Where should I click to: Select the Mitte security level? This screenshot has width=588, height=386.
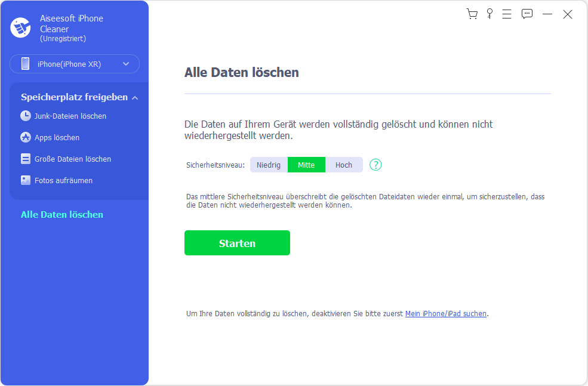(x=306, y=165)
